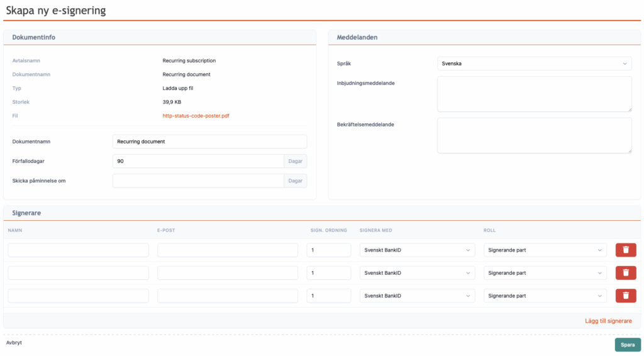The width and height of the screenshot is (644, 356).
Task: Click the first signer's Namn field
Action: click(x=78, y=250)
